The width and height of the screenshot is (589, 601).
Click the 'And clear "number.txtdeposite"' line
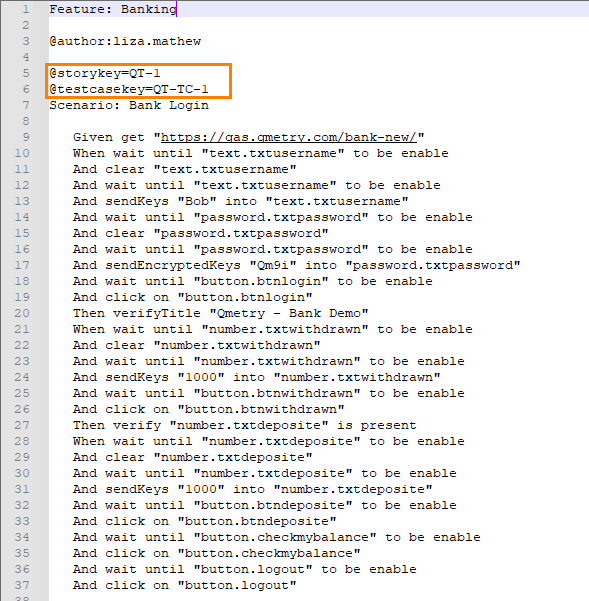193,457
